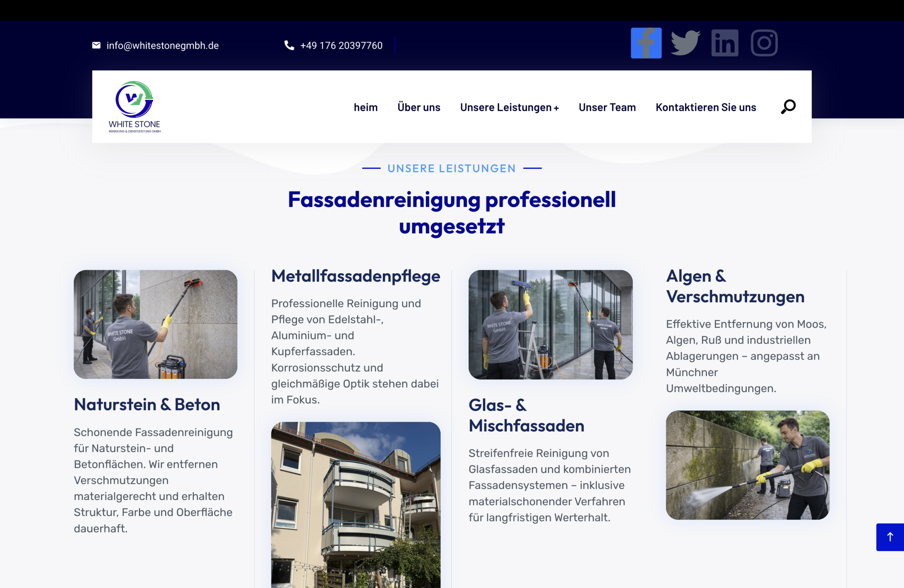Select Unser Team in navigation
This screenshot has height=588, width=904.
tap(607, 107)
